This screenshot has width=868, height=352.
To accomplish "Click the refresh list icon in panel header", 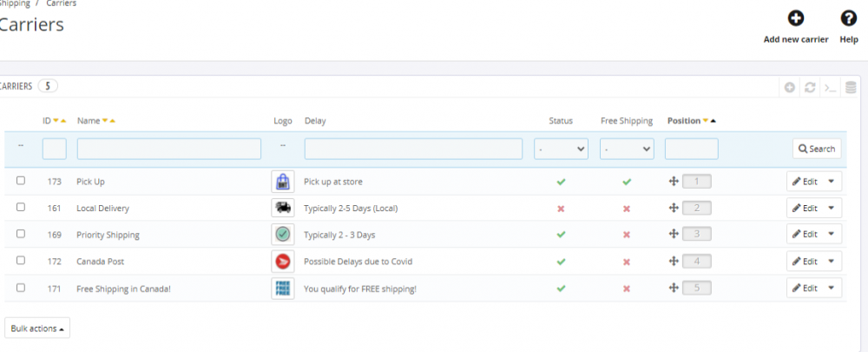I will pyautogui.click(x=810, y=87).
